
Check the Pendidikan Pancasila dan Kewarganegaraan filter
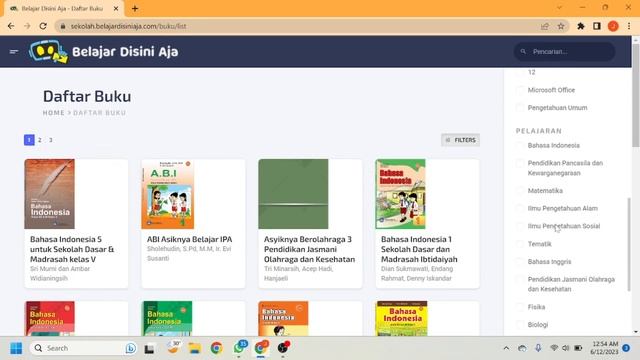point(520,163)
